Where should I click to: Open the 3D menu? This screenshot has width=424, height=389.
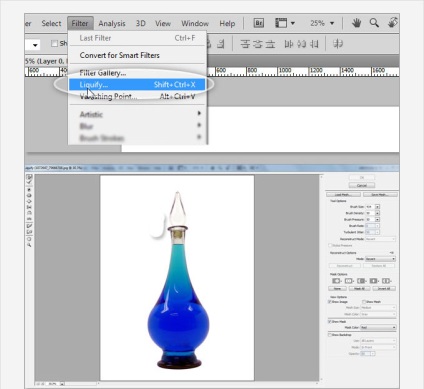point(141,23)
